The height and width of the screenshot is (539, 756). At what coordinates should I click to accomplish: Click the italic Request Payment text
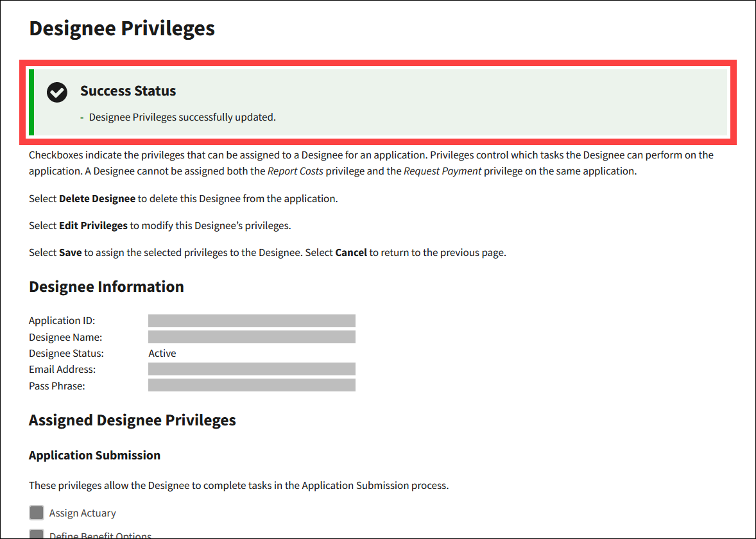(442, 171)
